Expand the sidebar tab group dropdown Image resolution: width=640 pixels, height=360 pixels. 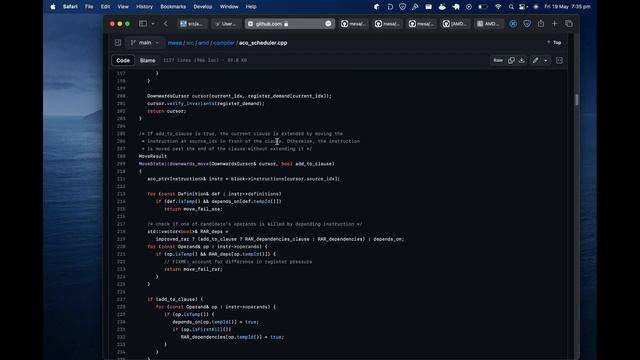(x=153, y=24)
